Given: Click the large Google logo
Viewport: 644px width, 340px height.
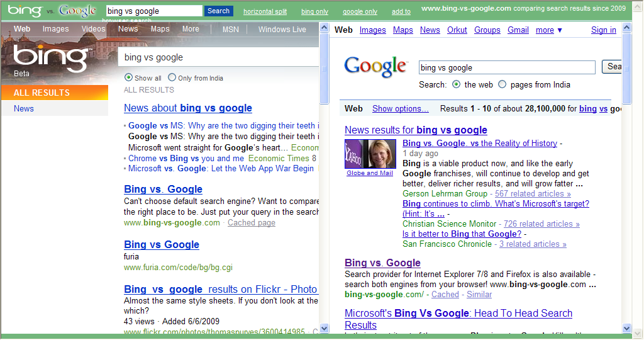Looking at the screenshot, I should pyautogui.click(x=376, y=66).
